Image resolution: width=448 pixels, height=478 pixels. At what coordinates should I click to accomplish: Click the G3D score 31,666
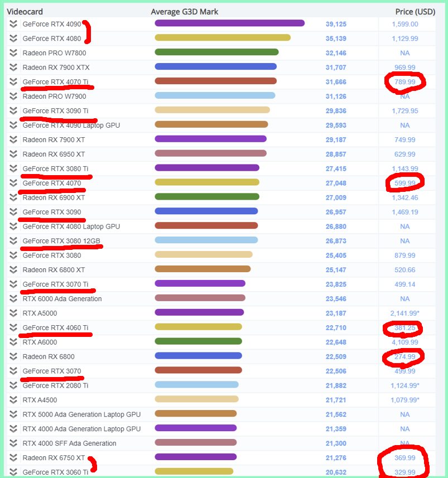pos(336,81)
